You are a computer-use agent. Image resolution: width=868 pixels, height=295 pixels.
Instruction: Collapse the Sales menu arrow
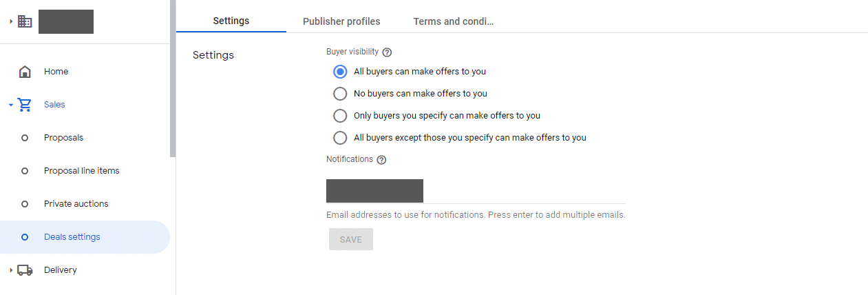(11, 105)
